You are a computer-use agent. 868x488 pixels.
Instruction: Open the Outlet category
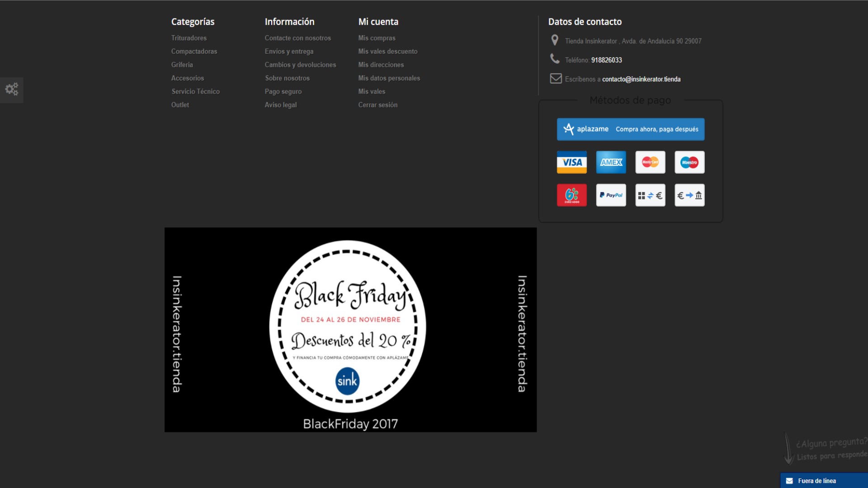pos(180,105)
